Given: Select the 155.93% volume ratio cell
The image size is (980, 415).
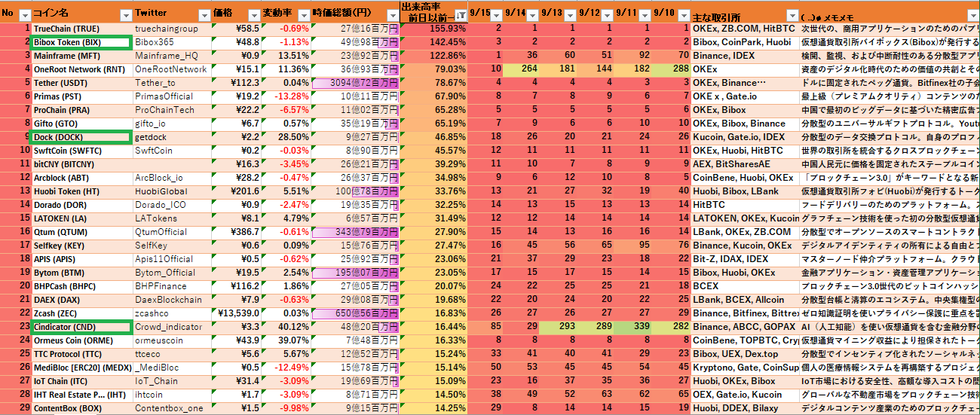Looking at the screenshot, I should [433, 29].
